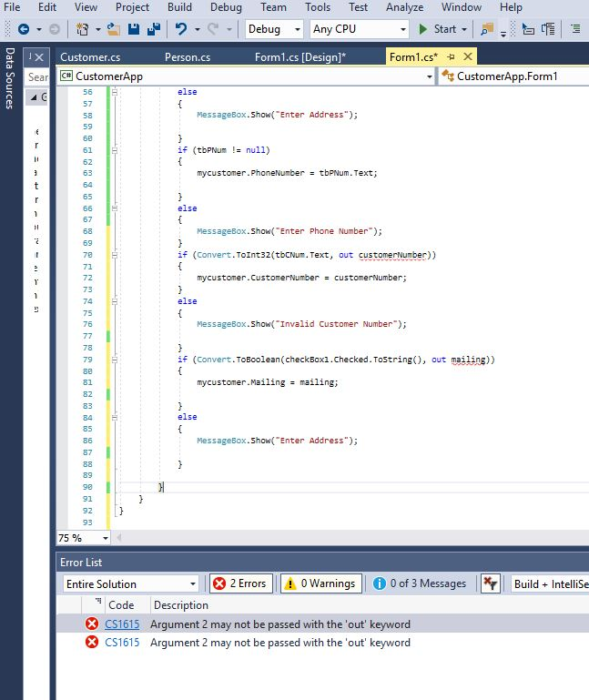
Task: Click the Navigate Backward arrow icon
Action: pos(24,29)
